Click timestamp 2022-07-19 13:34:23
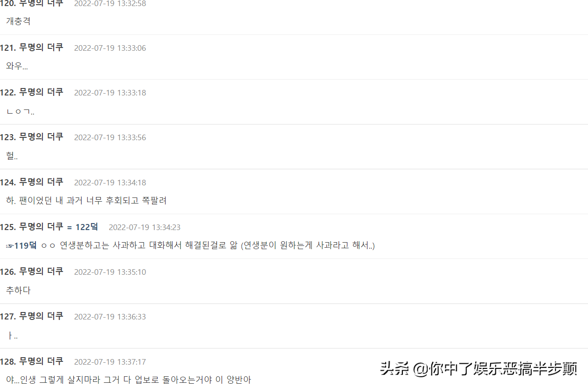This screenshot has width=588, height=387. point(145,227)
